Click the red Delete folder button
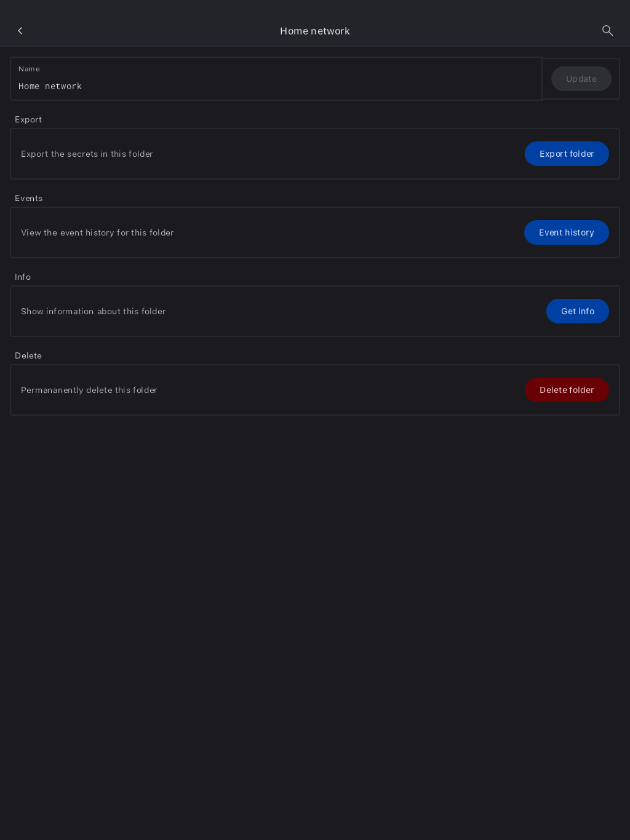Viewport: 630px width, 840px height. point(566,390)
